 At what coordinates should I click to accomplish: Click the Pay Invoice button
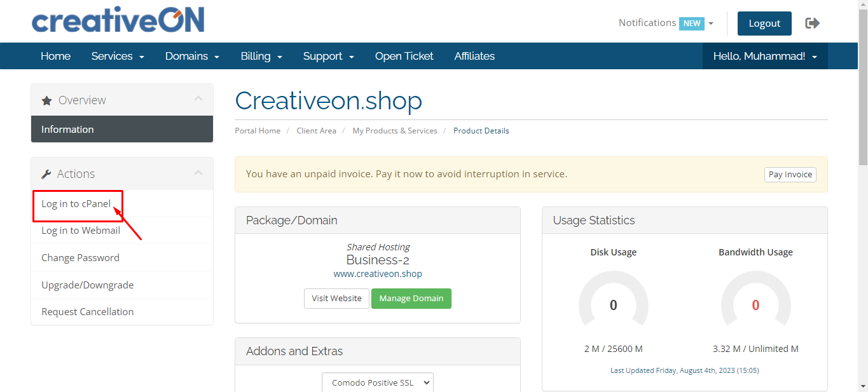tap(790, 175)
